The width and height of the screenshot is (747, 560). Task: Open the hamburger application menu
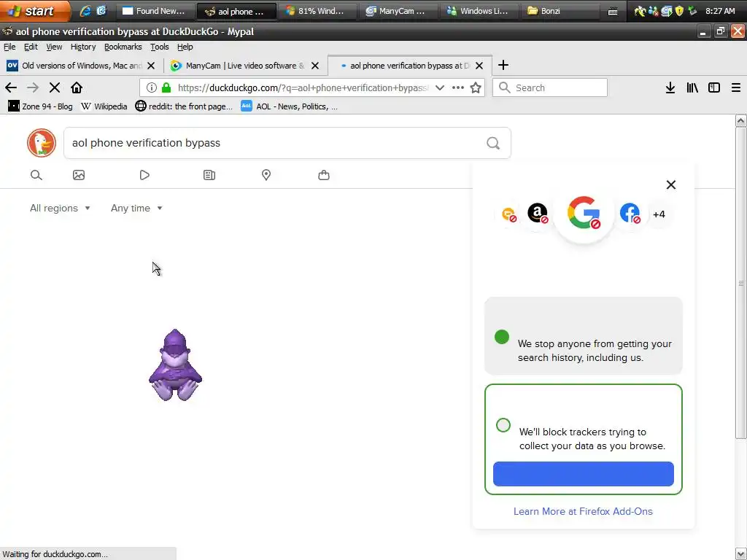[736, 87]
